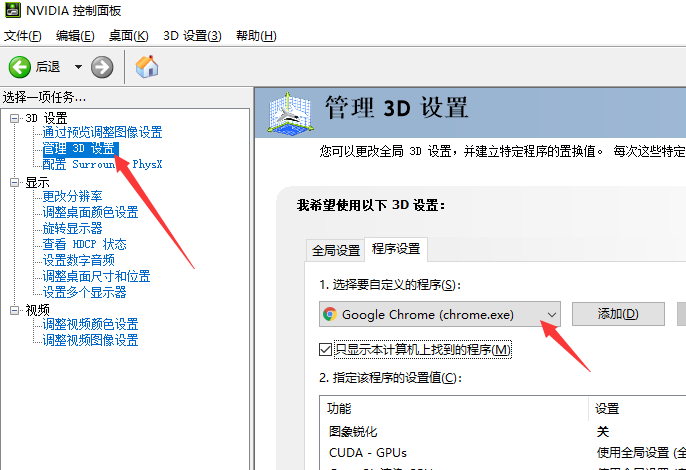Click the 后退 label text

(x=48, y=67)
